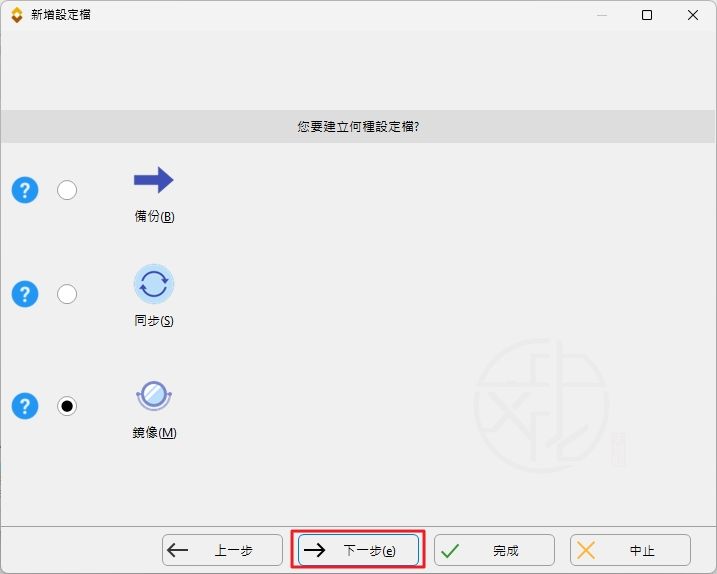The height and width of the screenshot is (574, 717).
Task: Click the help icon beside the 備份 option
Action: click(25, 190)
